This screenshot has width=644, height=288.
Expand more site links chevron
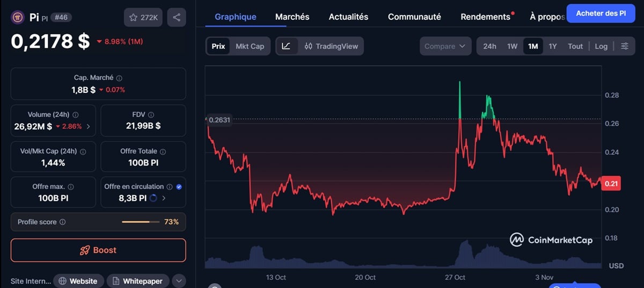(179, 281)
